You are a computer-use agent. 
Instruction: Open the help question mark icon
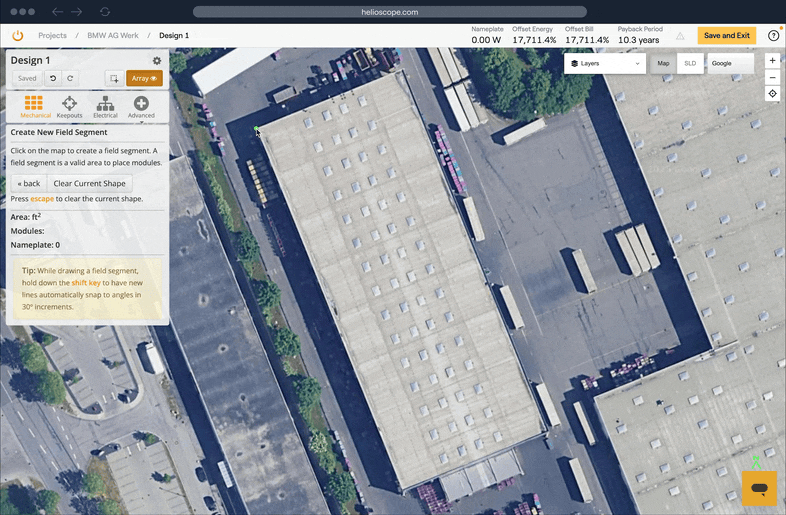point(773,35)
